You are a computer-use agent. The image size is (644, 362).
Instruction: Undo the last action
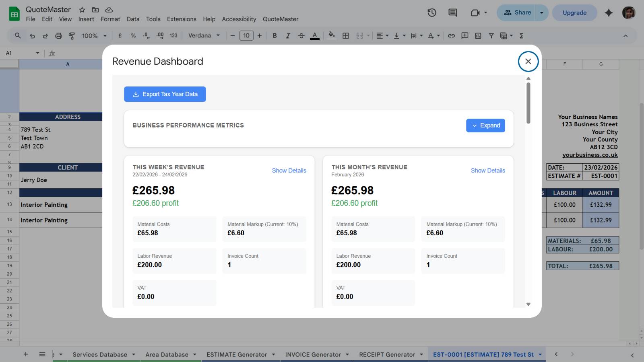[x=32, y=35]
